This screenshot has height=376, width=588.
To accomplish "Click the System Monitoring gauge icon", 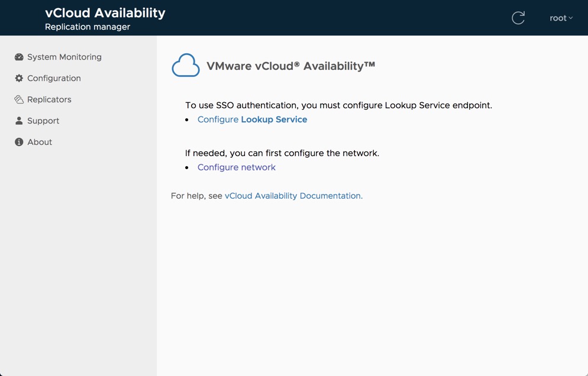I will [x=19, y=57].
